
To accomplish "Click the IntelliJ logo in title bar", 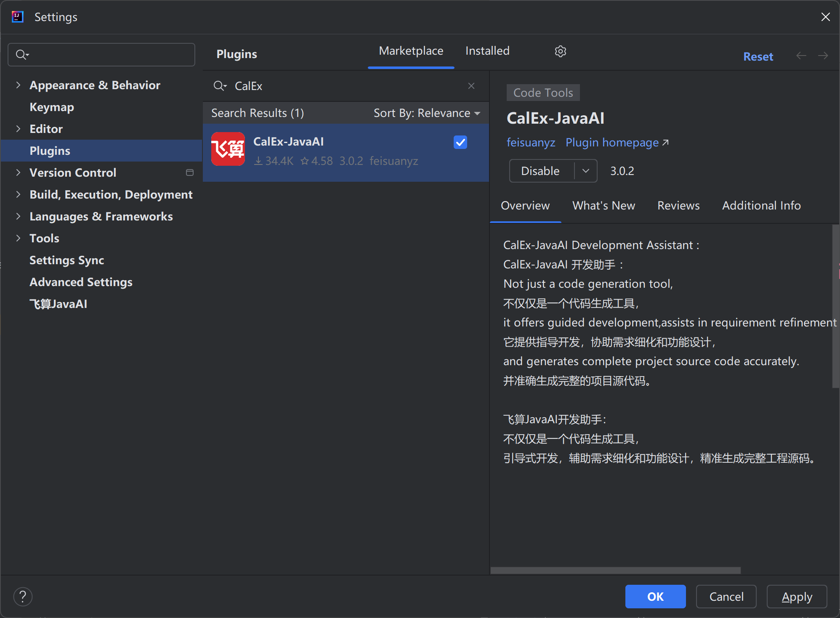I will click(x=17, y=17).
